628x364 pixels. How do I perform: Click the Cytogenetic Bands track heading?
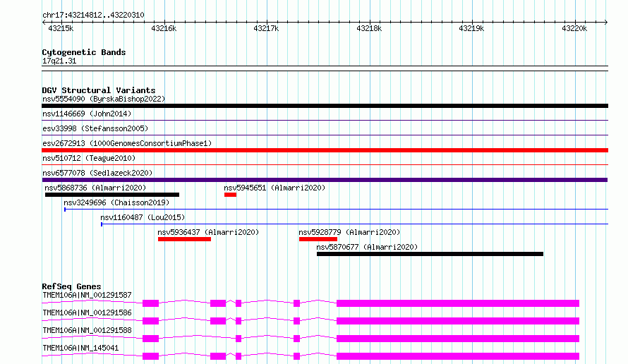point(84,52)
